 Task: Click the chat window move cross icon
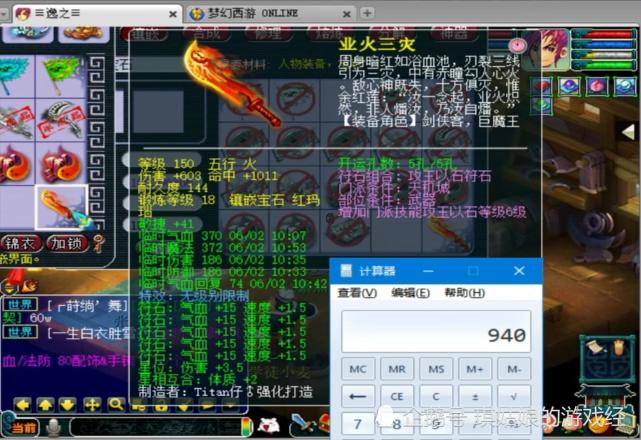coord(92,405)
